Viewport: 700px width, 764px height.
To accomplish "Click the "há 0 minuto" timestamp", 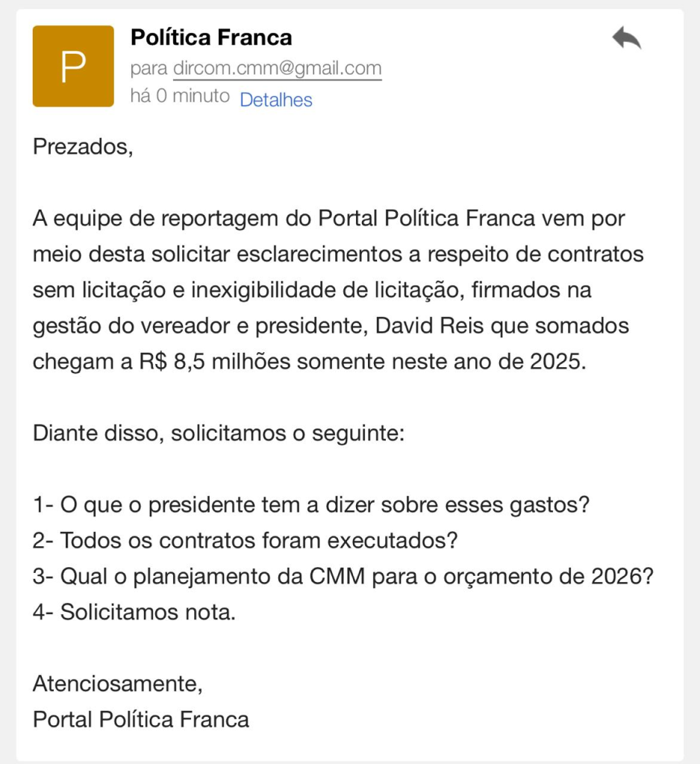I will [180, 96].
